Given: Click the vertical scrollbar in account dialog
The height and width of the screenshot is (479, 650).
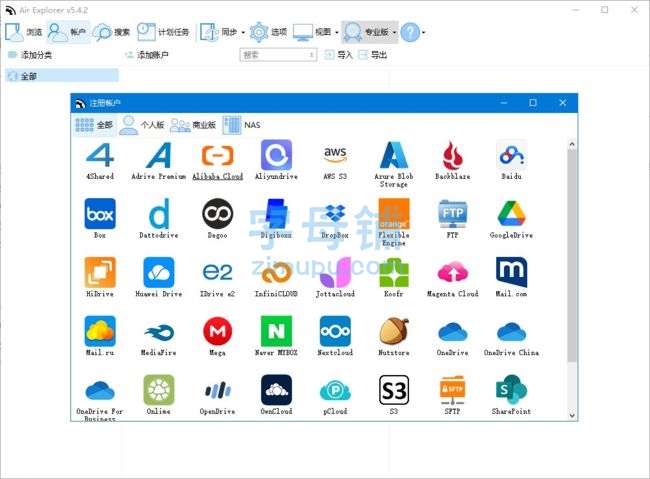Looking at the screenshot, I should point(572,250).
